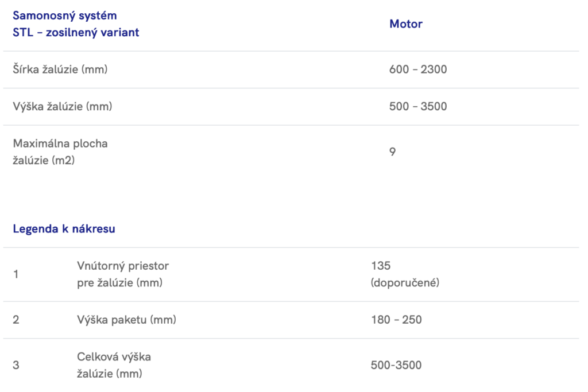Screen dimensions: 588x392
Task: Click the width value "600 – 2300"
Action: (x=417, y=69)
